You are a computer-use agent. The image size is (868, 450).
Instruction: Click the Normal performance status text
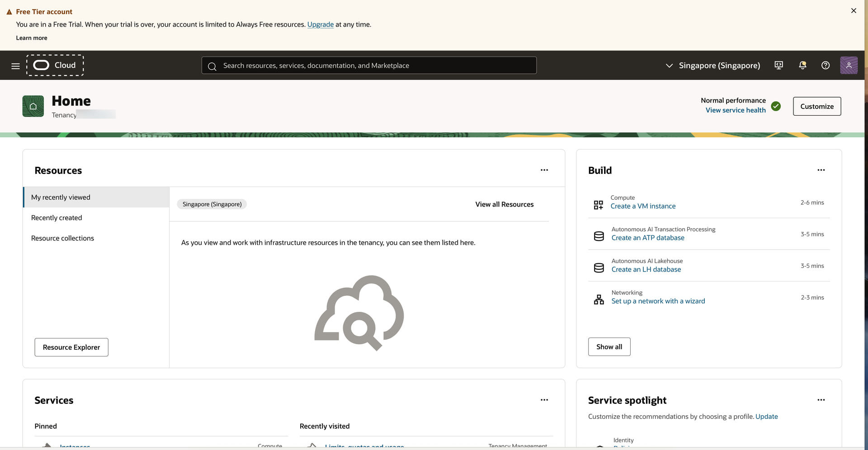(x=733, y=100)
